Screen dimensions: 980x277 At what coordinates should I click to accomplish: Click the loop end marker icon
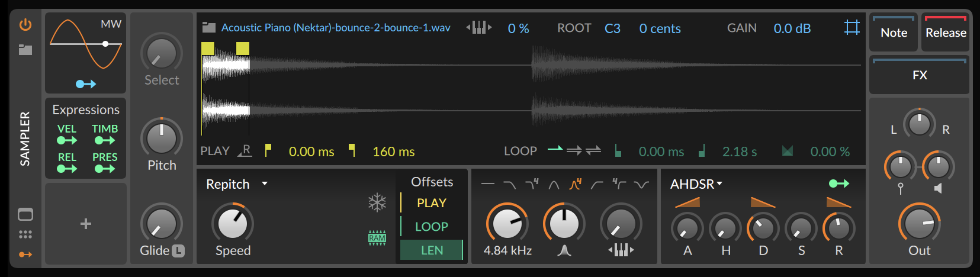click(702, 151)
